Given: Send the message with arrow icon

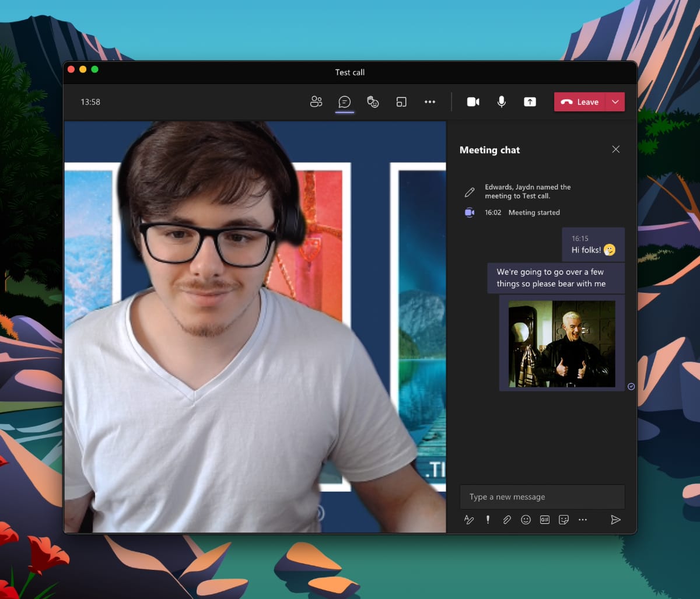Looking at the screenshot, I should coord(615,520).
